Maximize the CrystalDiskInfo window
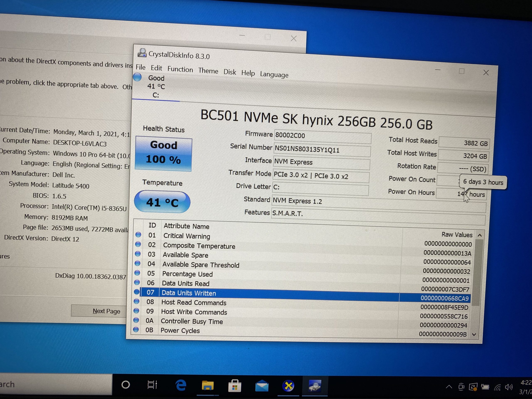The height and width of the screenshot is (399, 532). click(462, 71)
